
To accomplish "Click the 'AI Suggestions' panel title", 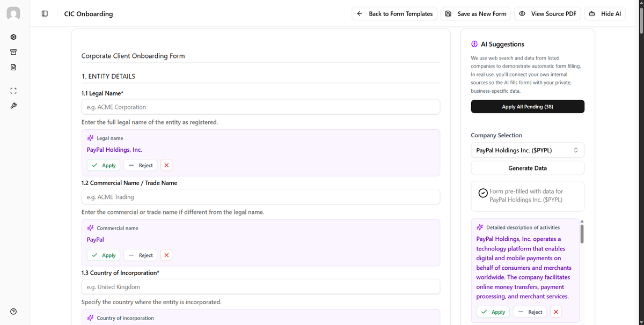I will point(503,45).
